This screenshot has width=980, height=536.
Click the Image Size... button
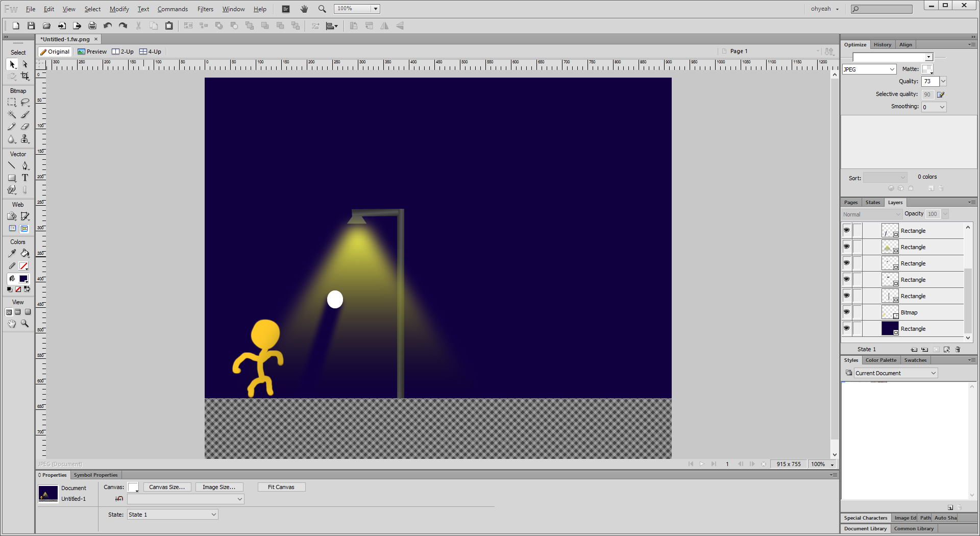[219, 487]
